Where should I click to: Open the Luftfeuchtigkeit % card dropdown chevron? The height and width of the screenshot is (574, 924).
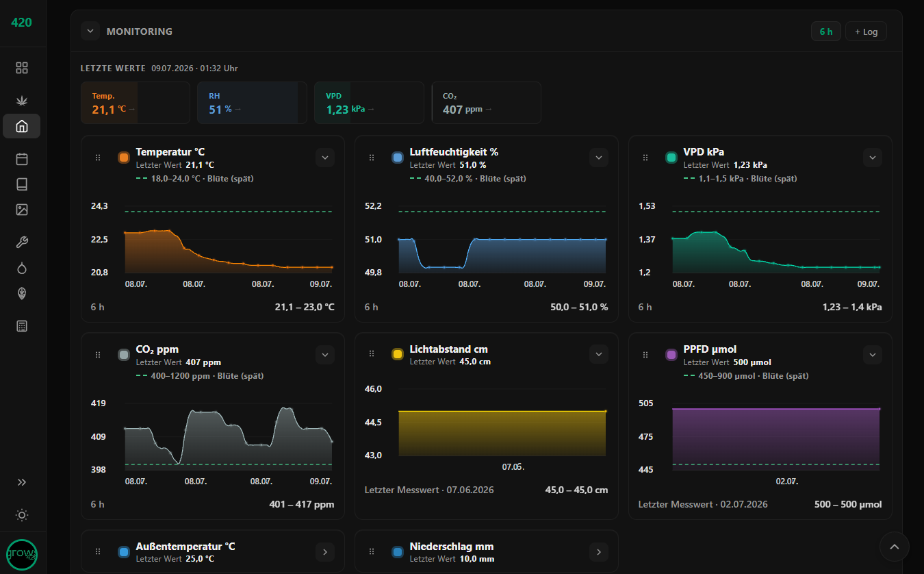coord(599,158)
